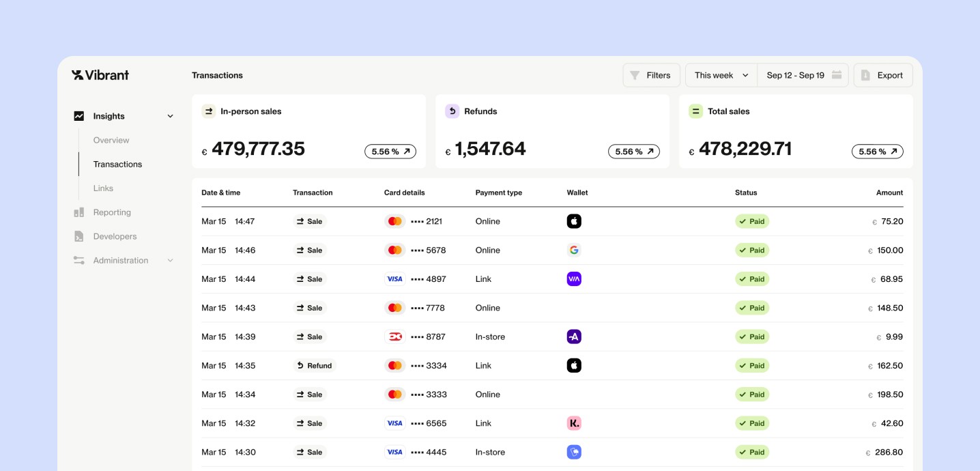Open the Sep 12 - Sep 19 date picker
980x471 pixels.
(x=803, y=75)
